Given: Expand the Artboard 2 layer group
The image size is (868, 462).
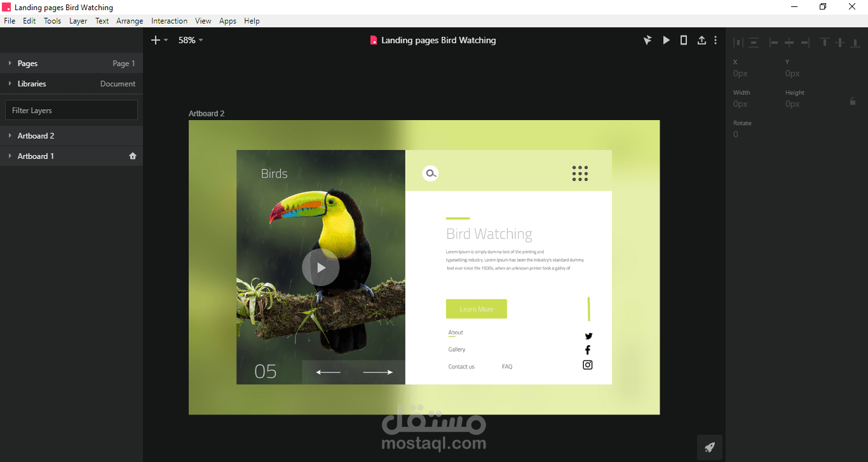Looking at the screenshot, I should point(10,136).
